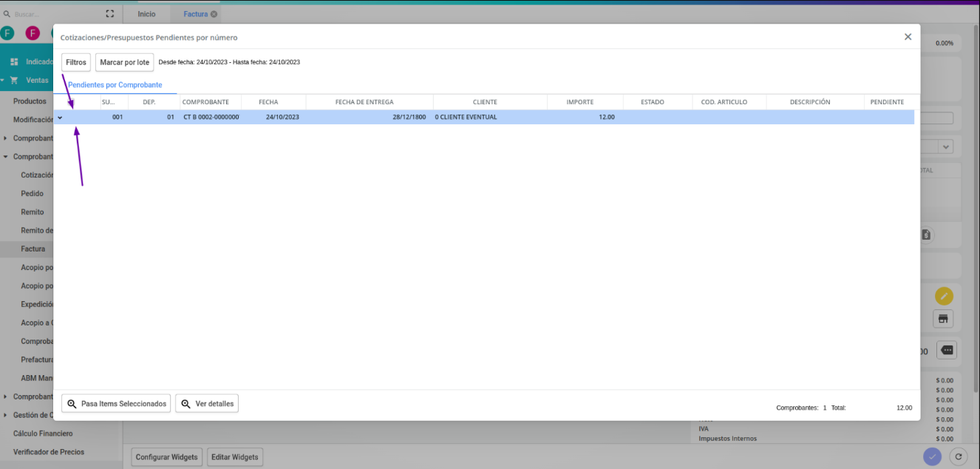The height and width of the screenshot is (469, 980).
Task: Click the row's importe value '12.00'
Action: click(606, 117)
